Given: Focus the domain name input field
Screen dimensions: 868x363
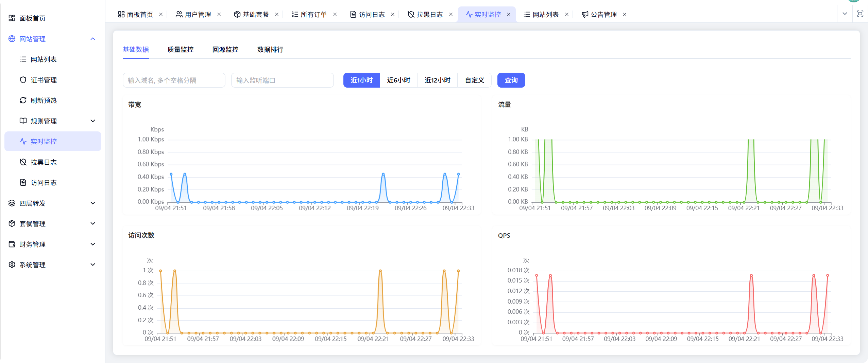Looking at the screenshot, I should point(174,80).
